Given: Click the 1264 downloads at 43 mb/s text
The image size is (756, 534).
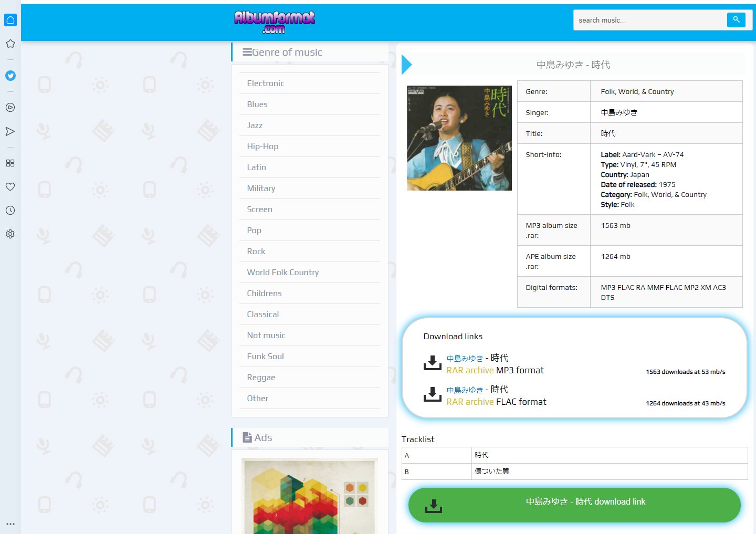Looking at the screenshot, I should point(686,403).
